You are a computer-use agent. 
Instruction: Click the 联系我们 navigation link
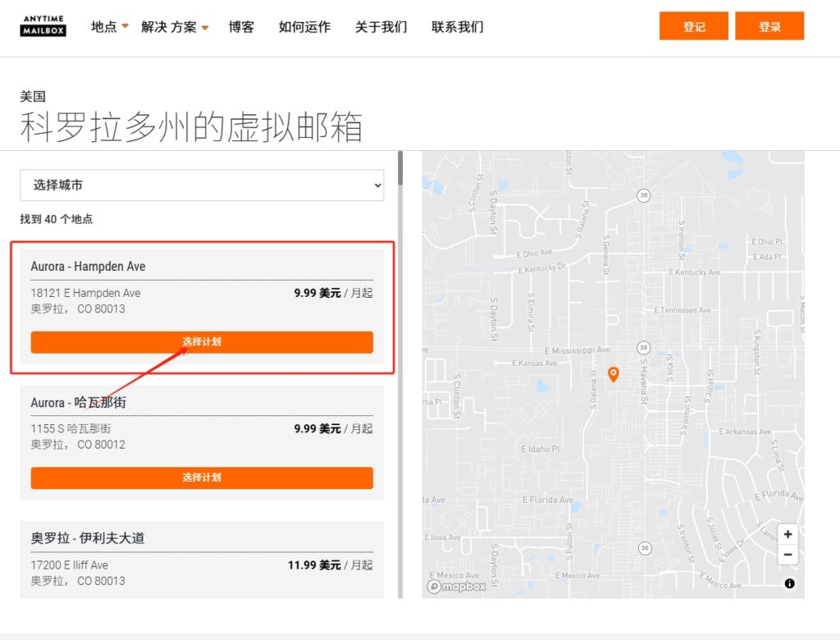[459, 26]
